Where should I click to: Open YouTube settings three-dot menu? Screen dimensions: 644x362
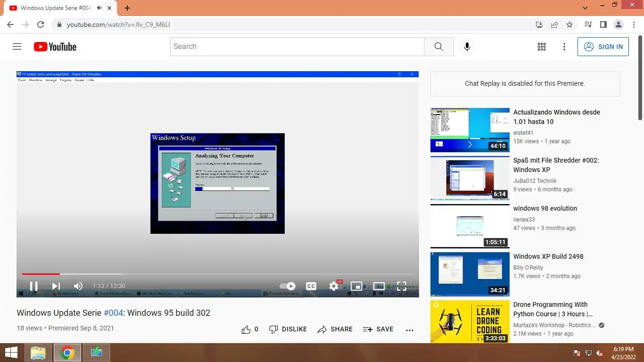pos(564,47)
